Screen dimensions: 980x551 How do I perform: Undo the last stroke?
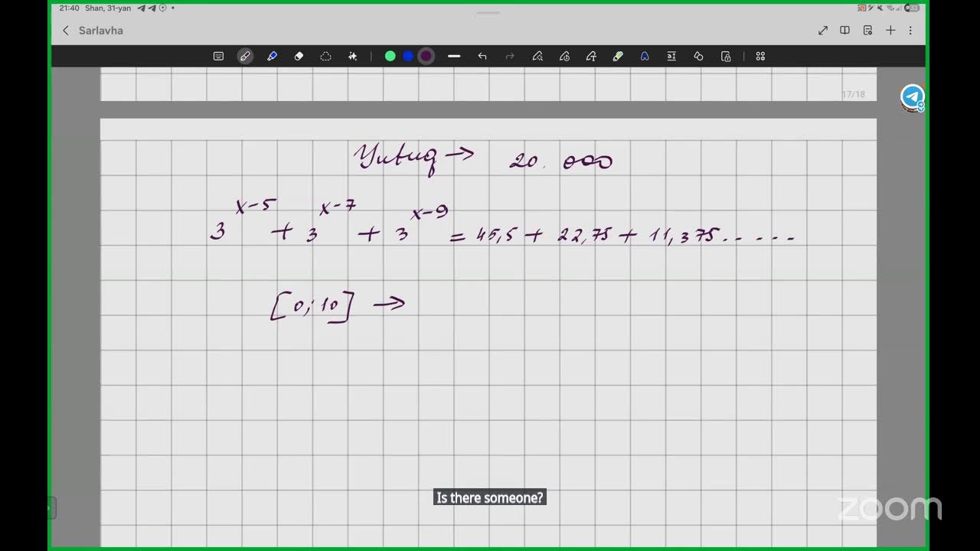(482, 56)
